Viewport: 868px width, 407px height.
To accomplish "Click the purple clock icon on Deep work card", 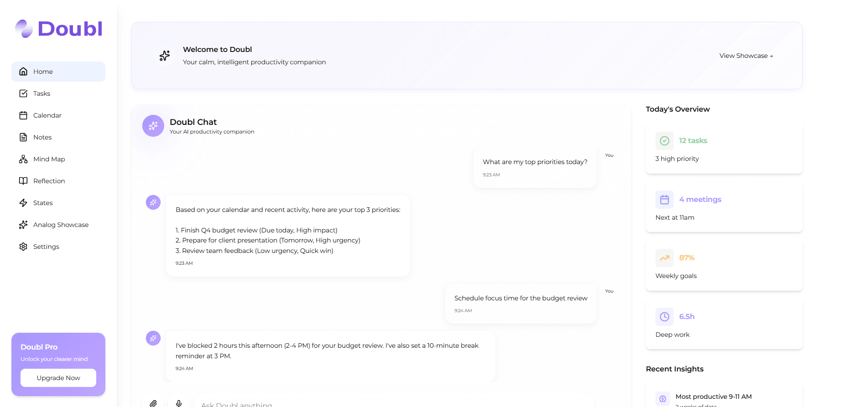I will pyautogui.click(x=665, y=316).
